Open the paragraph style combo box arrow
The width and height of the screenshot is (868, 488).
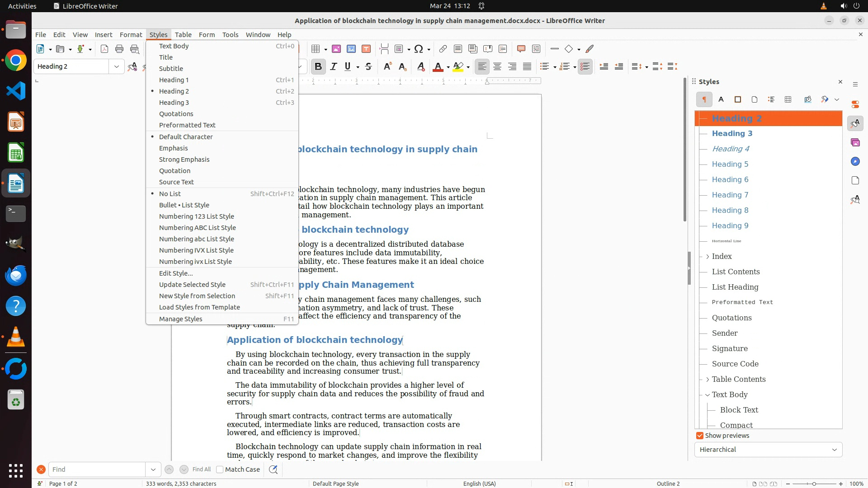[117, 66]
